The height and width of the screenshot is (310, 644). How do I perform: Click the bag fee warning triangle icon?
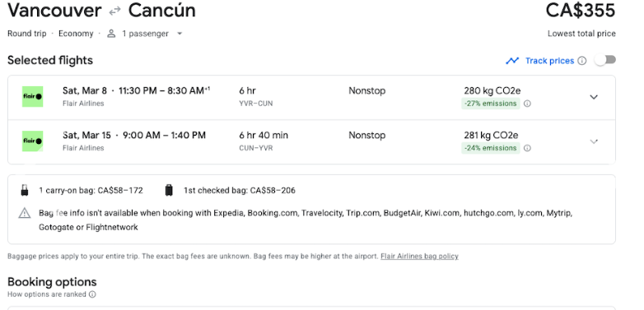pyautogui.click(x=25, y=213)
